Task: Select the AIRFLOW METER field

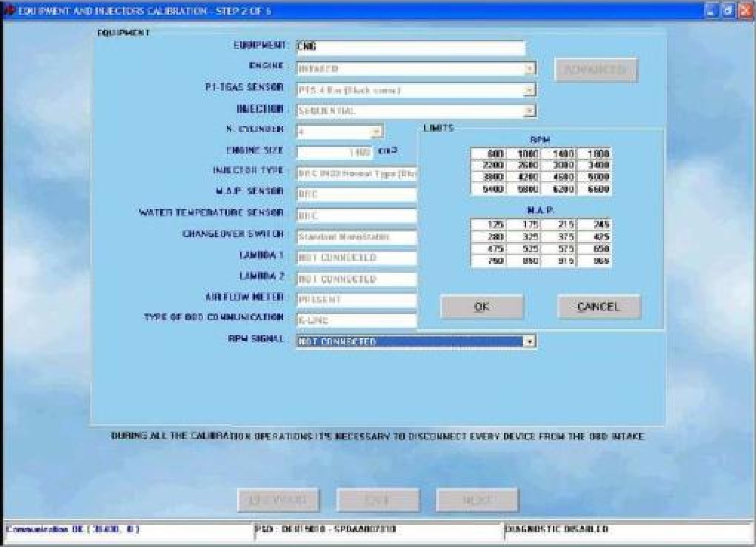Action: click(357, 300)
